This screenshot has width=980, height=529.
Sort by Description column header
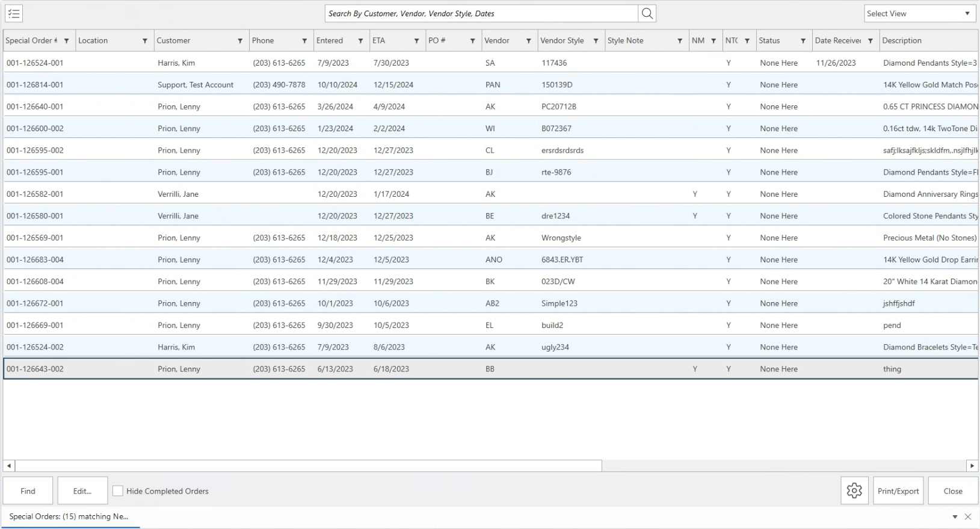[x=902, y=41]
